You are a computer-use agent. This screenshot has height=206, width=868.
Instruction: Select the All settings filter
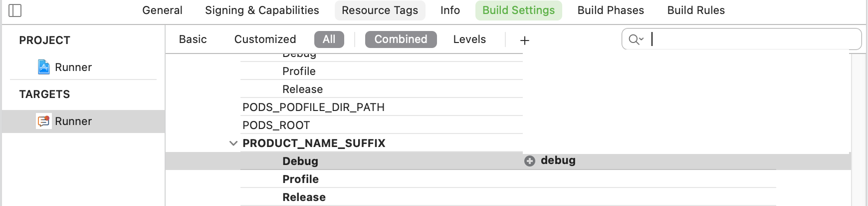[329, 39]
